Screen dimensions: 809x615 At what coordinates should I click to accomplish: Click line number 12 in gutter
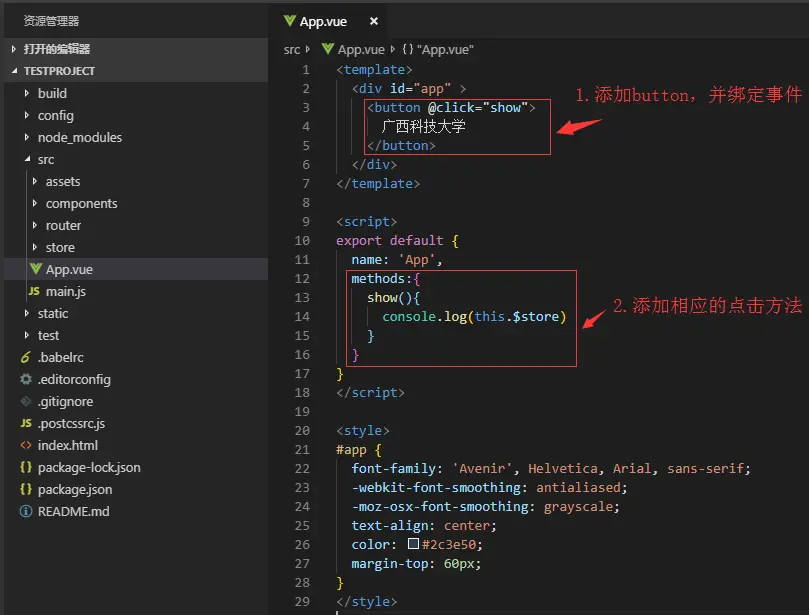302,279
